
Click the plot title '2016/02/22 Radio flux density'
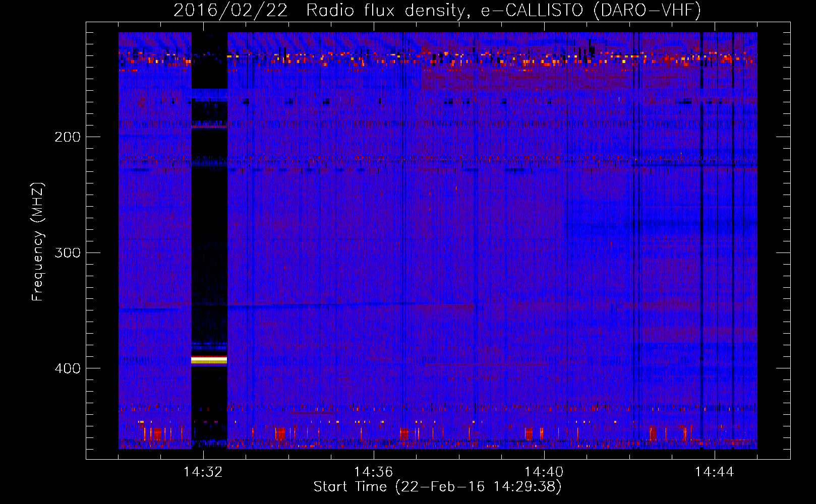(x=437, y=10)
